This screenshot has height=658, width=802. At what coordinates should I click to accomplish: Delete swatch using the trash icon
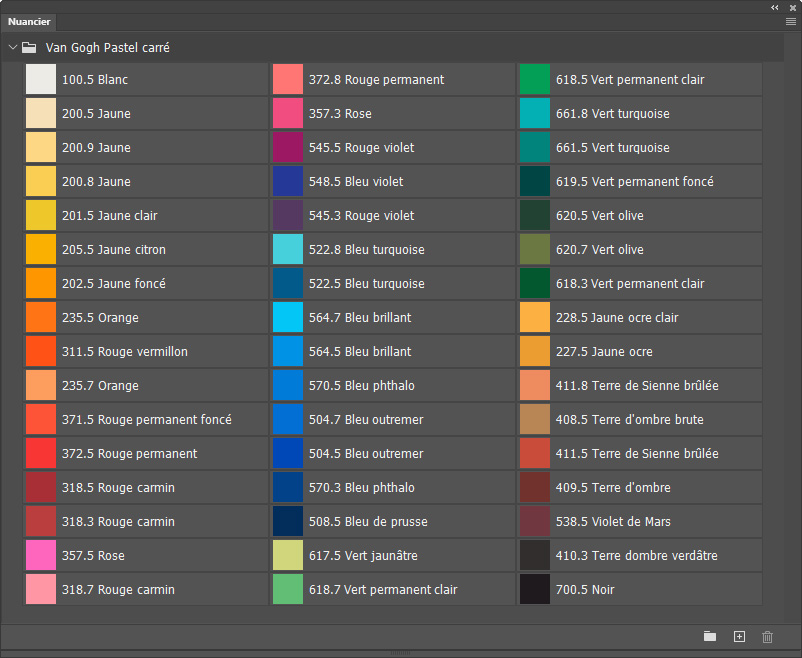point(767,637)
